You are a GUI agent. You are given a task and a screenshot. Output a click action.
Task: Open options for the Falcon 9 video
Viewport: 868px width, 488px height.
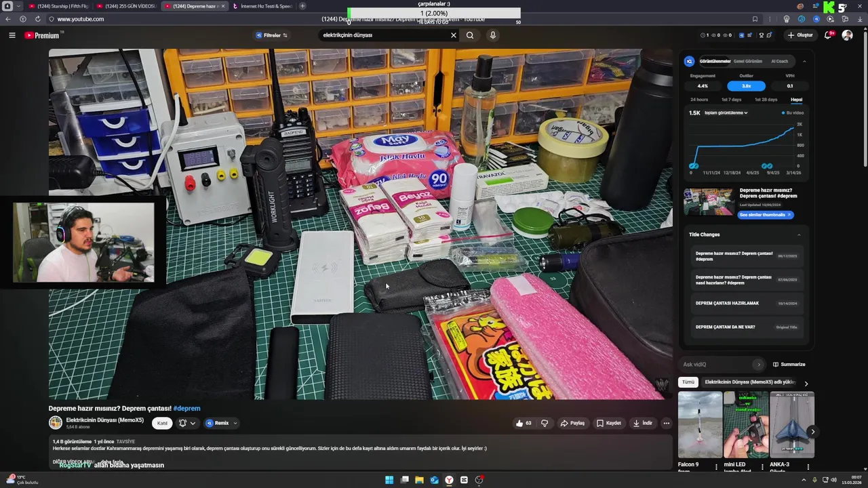click(x=716, y=466)
